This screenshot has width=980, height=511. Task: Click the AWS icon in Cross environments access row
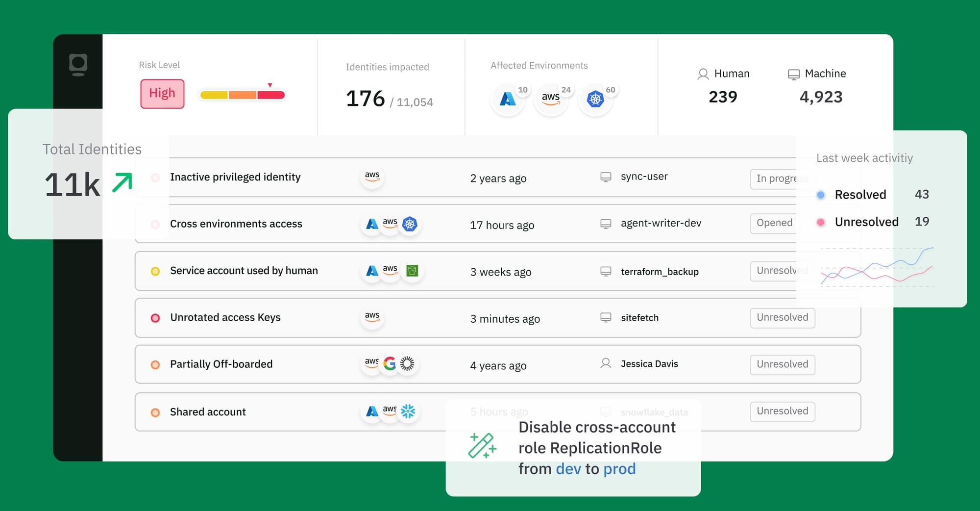(x=390, y=224)
